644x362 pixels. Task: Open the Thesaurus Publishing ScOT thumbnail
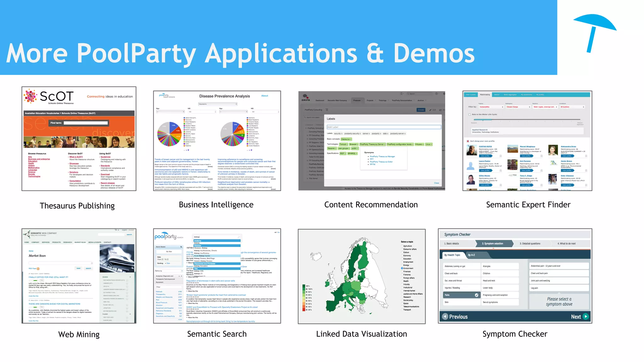(79, 139)
